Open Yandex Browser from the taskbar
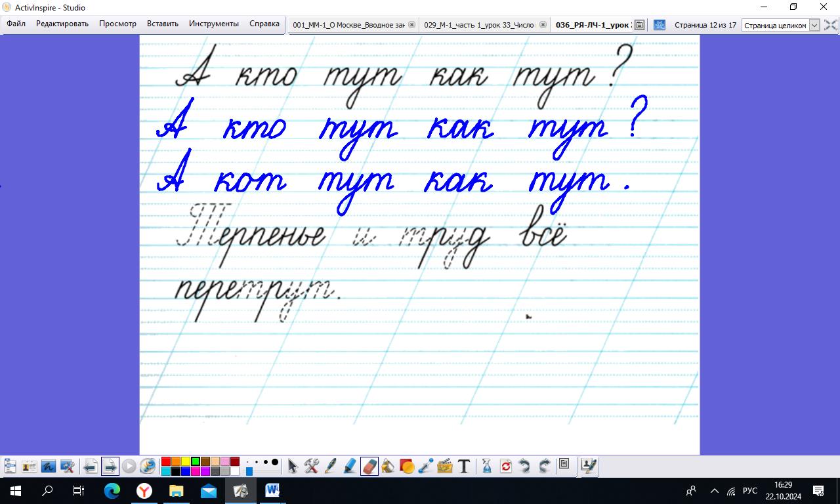840x504 pixels. coord(144,490)
